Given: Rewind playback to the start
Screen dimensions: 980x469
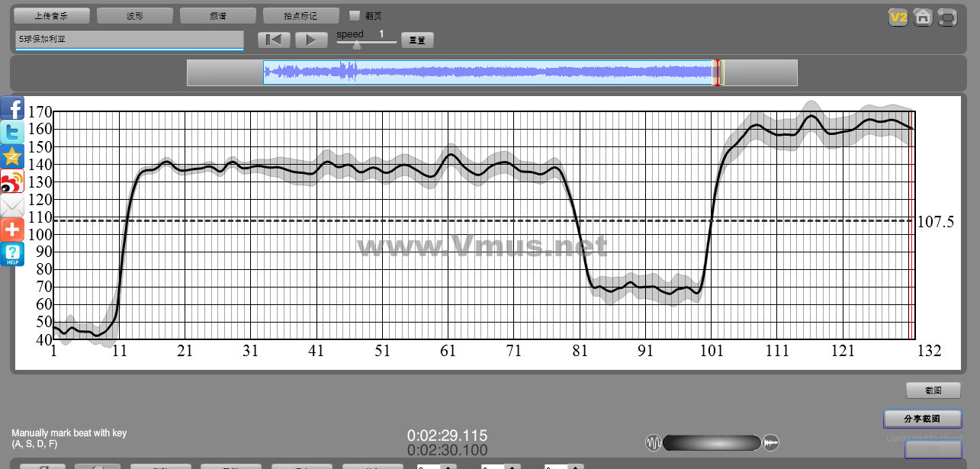Looking at the screenshot, I should 275,40.
